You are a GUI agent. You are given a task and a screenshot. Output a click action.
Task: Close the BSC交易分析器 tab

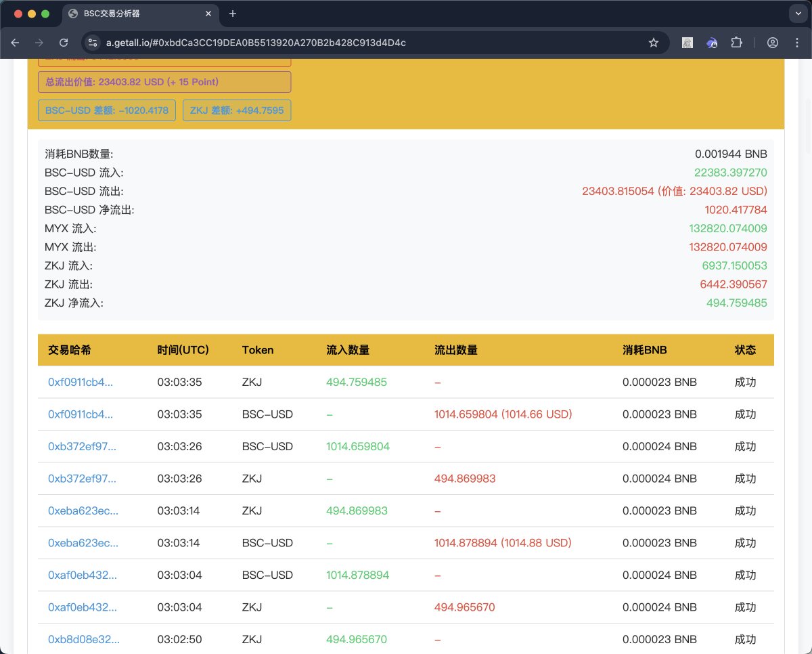coord(210,14)
